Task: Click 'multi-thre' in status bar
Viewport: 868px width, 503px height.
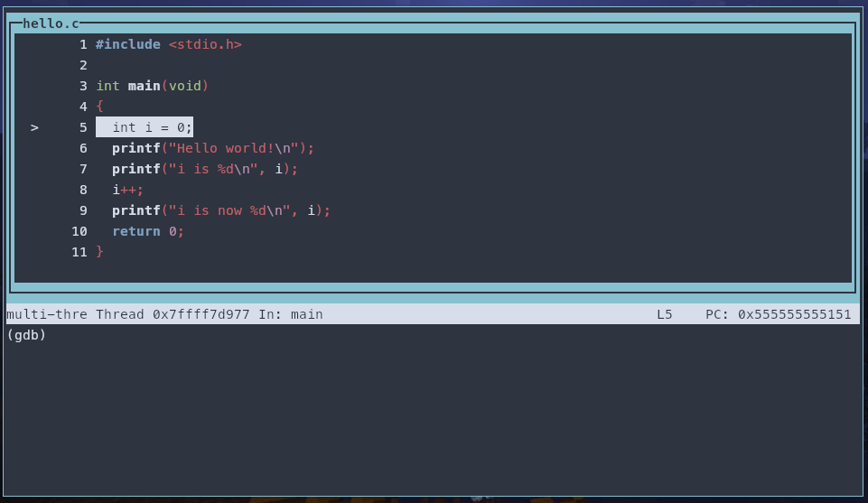Action: pyautogui.click(x=47, y=314)
